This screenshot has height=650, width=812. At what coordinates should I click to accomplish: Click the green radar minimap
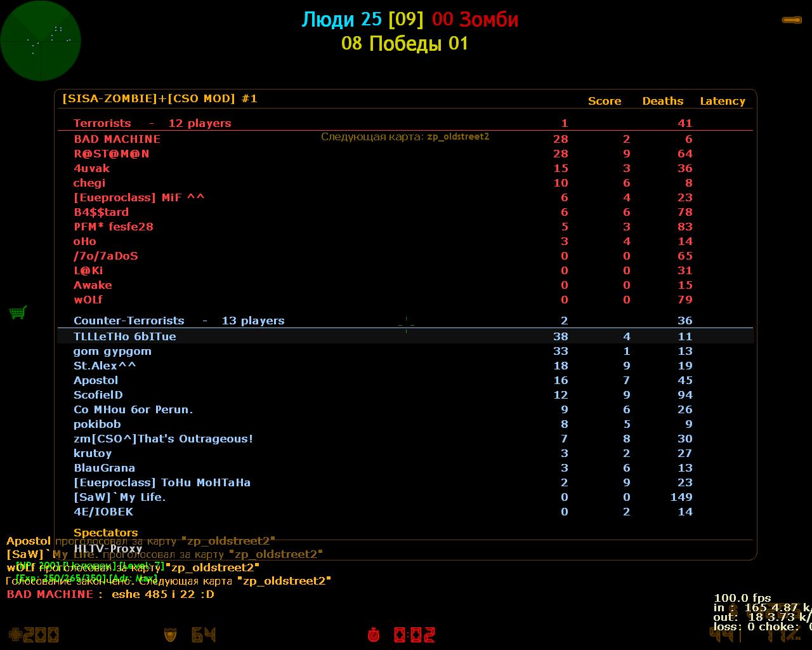[41, 41]
